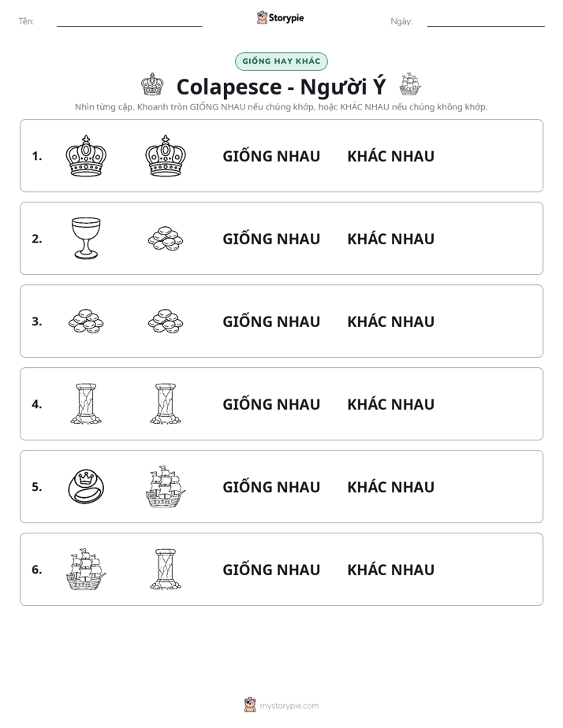Viewport: 563px width, 728px height.
Task: Choose GIỐNG NHAU for row 4
Action: point(271,404)
